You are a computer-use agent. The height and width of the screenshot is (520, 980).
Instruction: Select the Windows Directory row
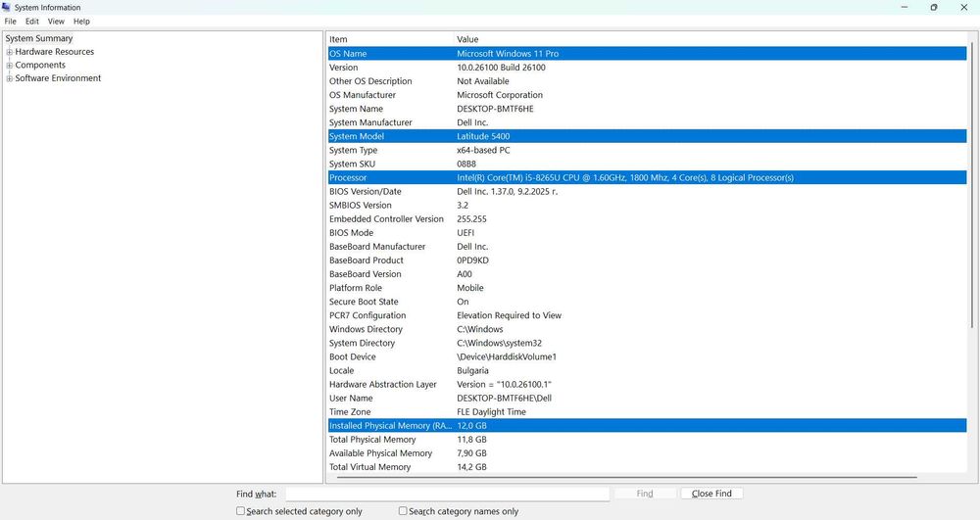click(648, 329)
